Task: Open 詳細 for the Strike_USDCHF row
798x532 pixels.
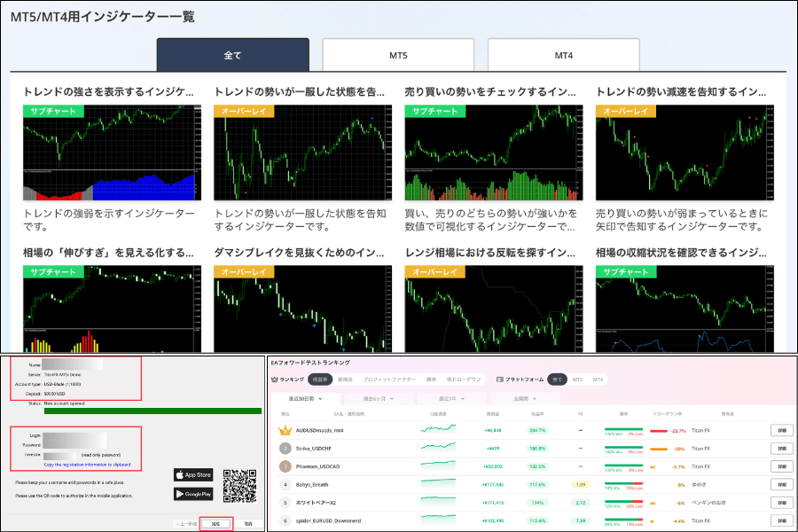Action: (x=782, y=449)
